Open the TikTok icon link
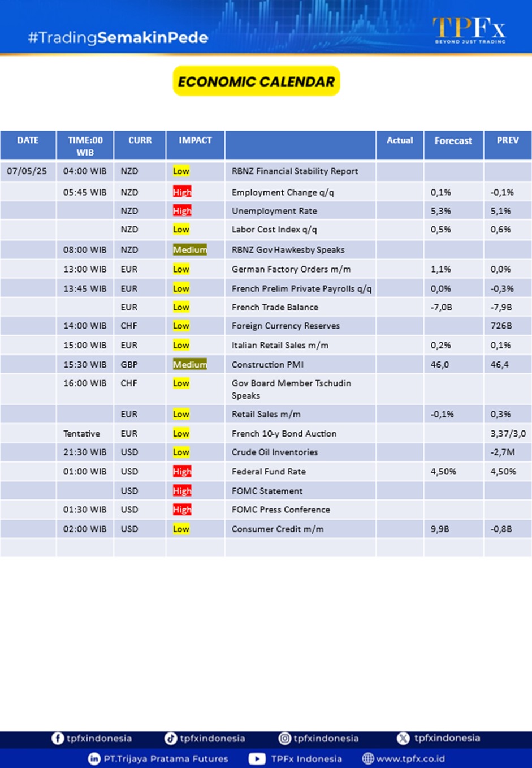532x768 pixels. (x=170, y=738)
